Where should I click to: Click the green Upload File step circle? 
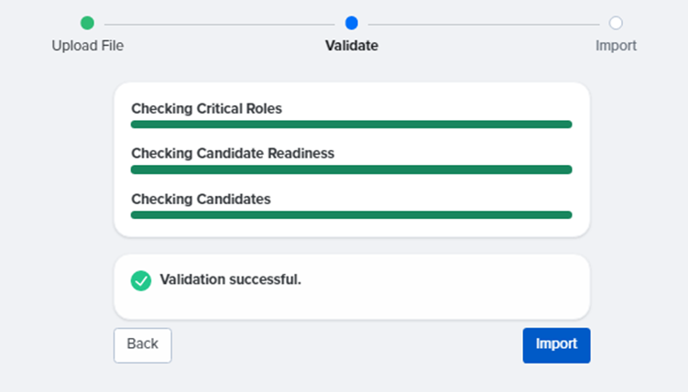click(x=87, y=23)
